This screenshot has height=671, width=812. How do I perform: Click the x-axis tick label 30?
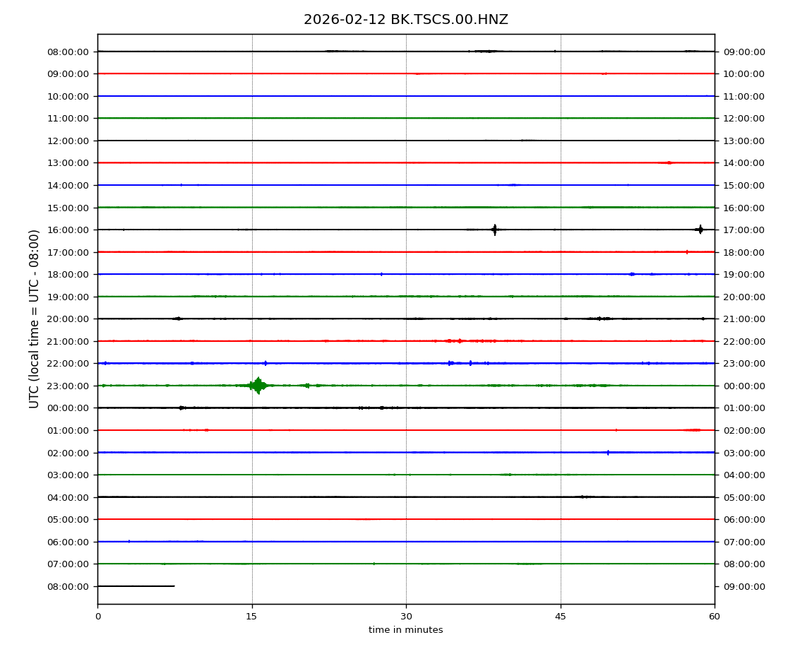406,617
